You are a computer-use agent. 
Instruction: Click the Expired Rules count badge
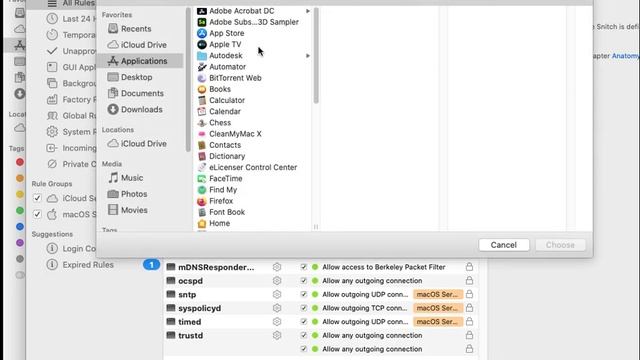tap(151, 264)
